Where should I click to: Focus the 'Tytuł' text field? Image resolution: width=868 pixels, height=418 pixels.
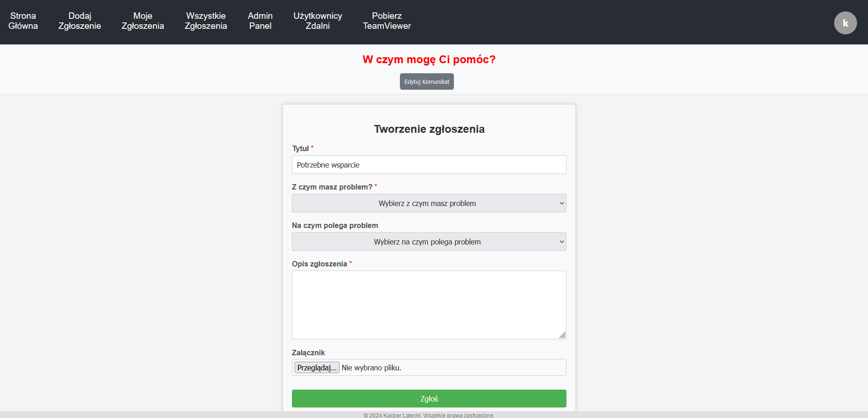pos(429,165)
